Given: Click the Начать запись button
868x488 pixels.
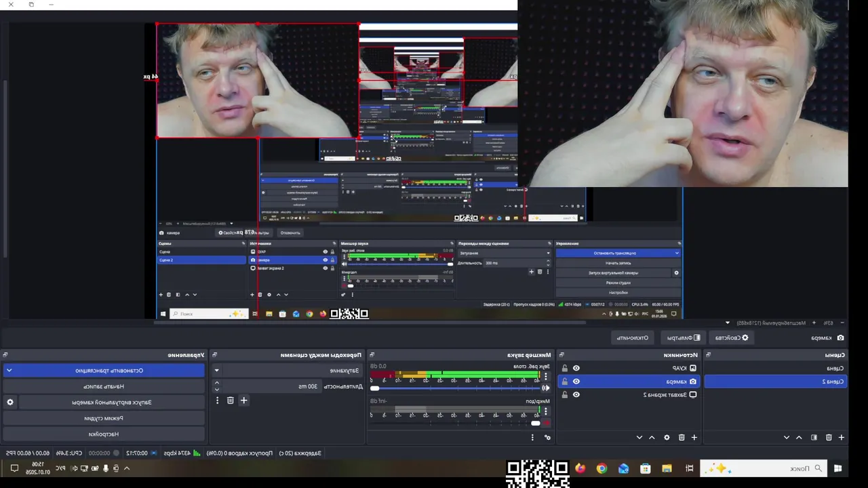Looking at the screenshot, I should 104,386.
